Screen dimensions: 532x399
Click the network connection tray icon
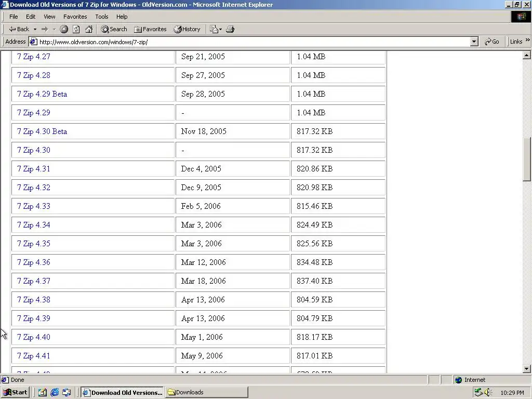[478, 392]
